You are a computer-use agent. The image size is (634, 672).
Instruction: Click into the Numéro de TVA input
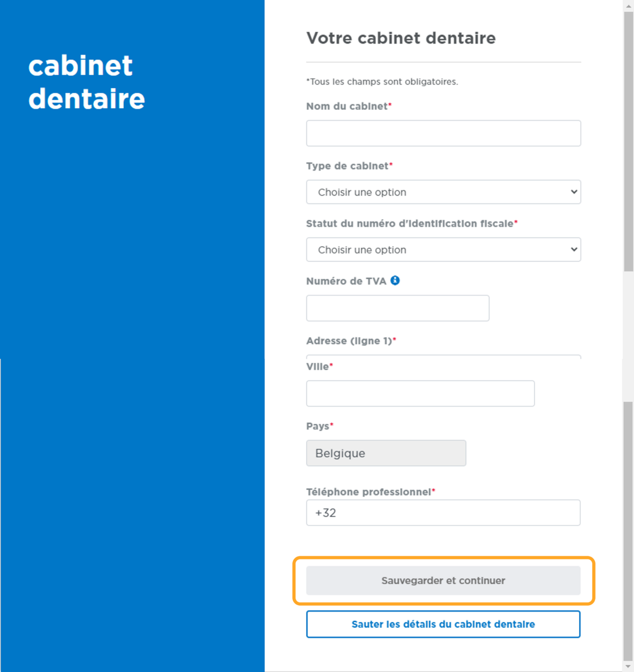[397, 308]
